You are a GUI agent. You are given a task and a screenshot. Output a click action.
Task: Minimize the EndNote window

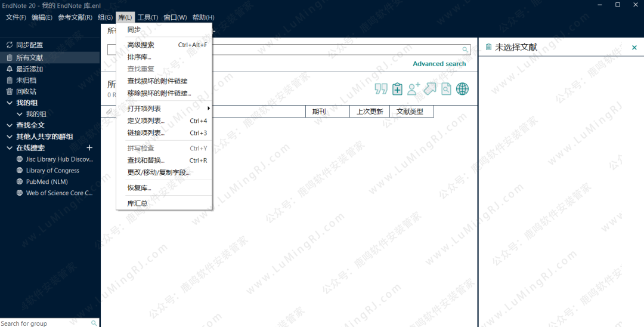600,5
